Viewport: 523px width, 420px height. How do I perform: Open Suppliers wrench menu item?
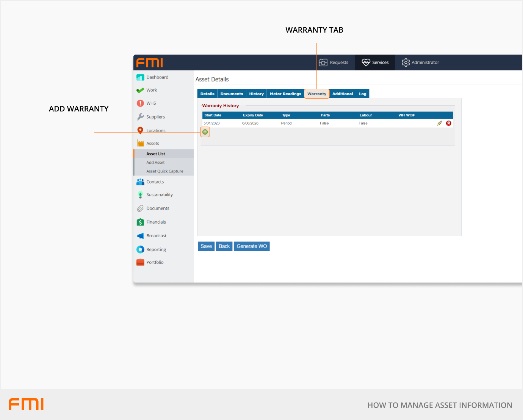[x=155, y=117]
